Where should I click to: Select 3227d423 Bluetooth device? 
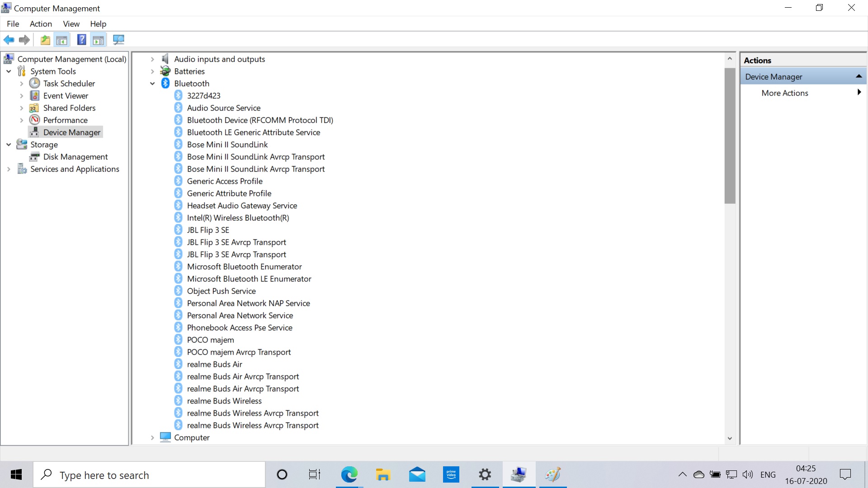pyautogui.click(x=204, y=95)
